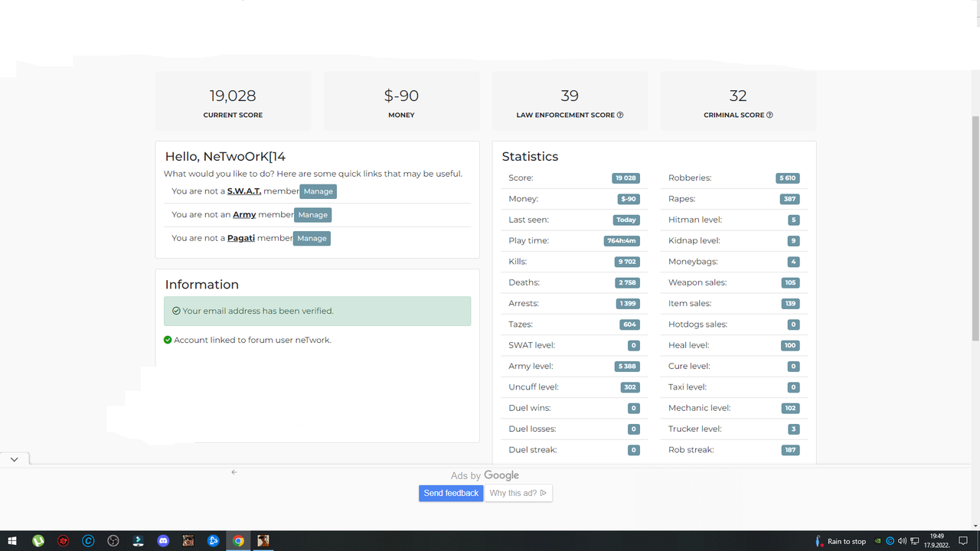This screenshot has height=551, width=980.
Task: Open the S.W.A.T. link
Action: (x=244, y=191)
